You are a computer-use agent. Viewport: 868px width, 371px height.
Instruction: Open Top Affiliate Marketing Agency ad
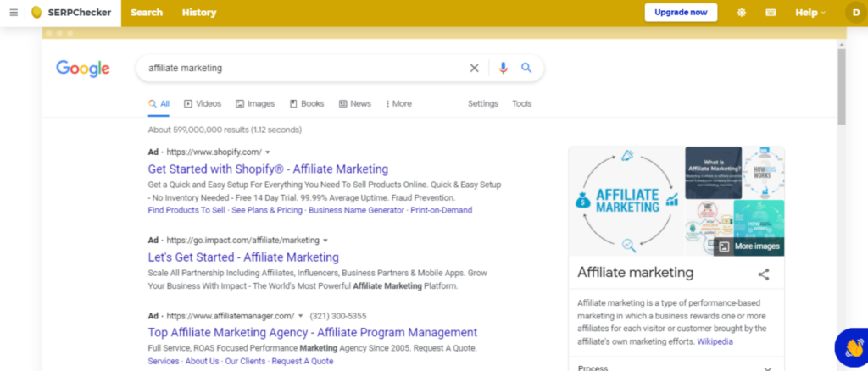312,333
